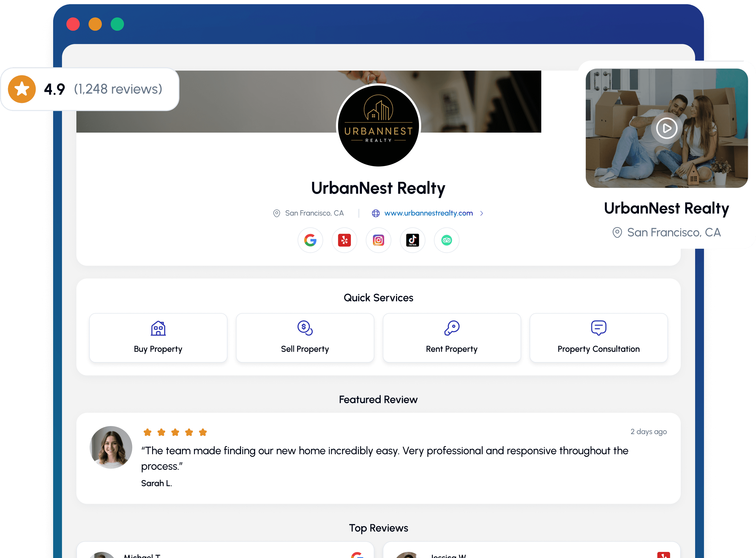The image size is (756, 558).
Task: Click the UrbanNest Realty title in video card
Action: pyautogui.click(x=666, y=209)
